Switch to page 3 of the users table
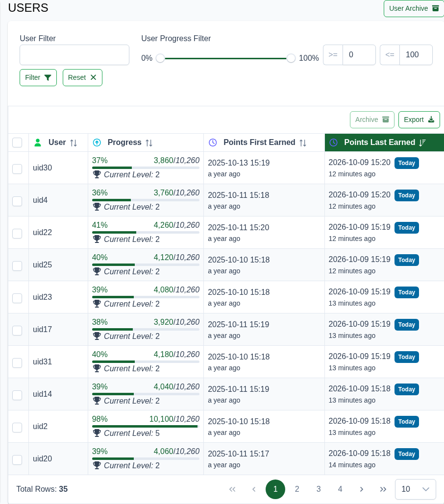 point(318,489)
